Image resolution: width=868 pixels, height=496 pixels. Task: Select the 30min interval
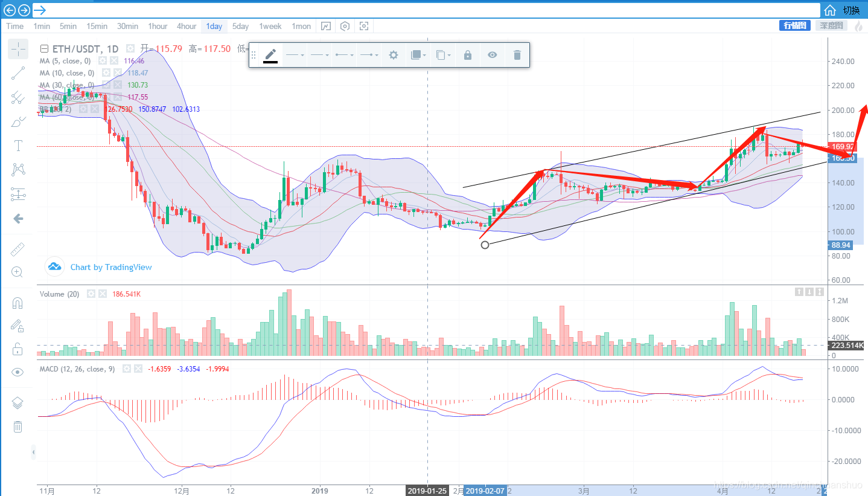[127, 26]
